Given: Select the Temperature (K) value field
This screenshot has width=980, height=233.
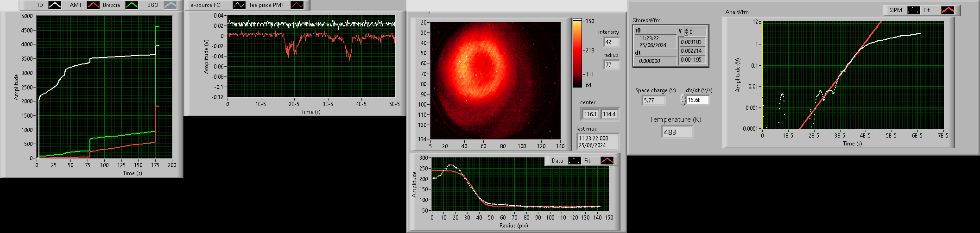Looking at the screenshot, I should point(677,132).
